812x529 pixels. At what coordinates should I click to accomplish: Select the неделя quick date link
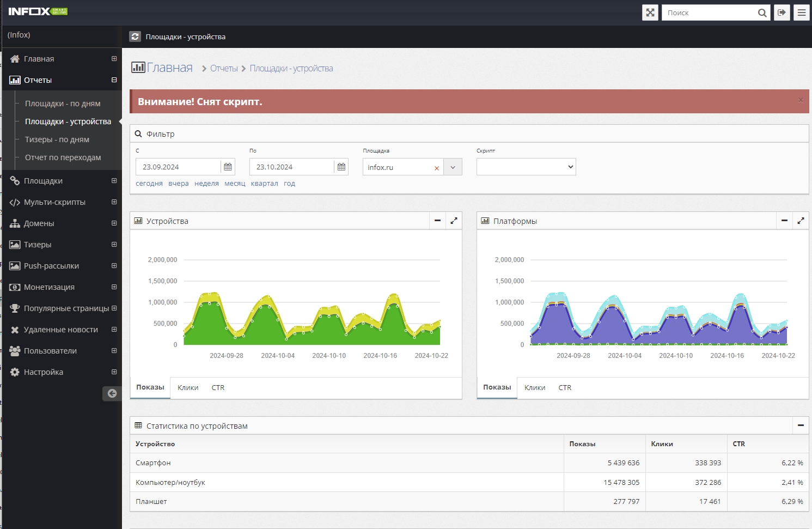point(206,184)
